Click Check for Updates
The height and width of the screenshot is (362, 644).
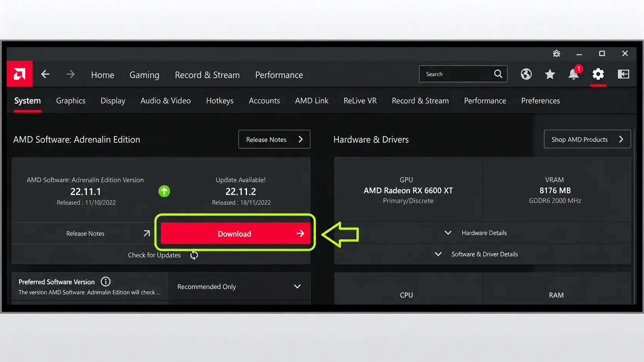point(154,255)
